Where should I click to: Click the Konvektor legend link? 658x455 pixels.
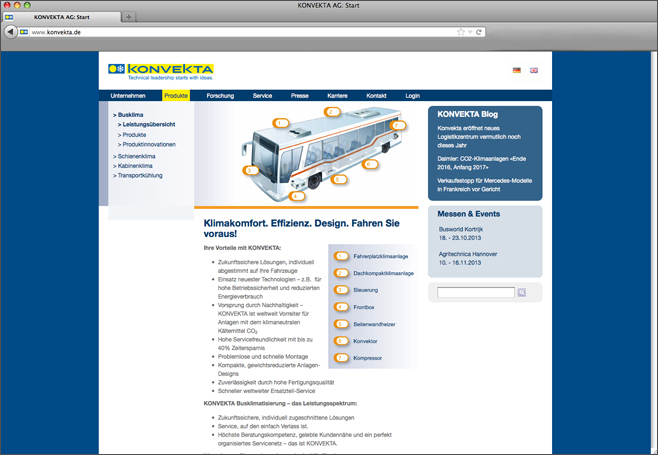coord(365,341)
